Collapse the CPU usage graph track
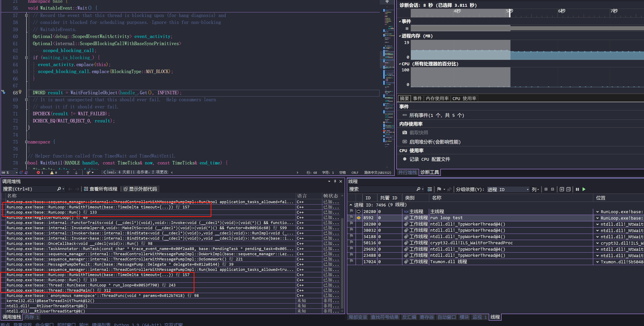644x326 pixels. [400, 64]
